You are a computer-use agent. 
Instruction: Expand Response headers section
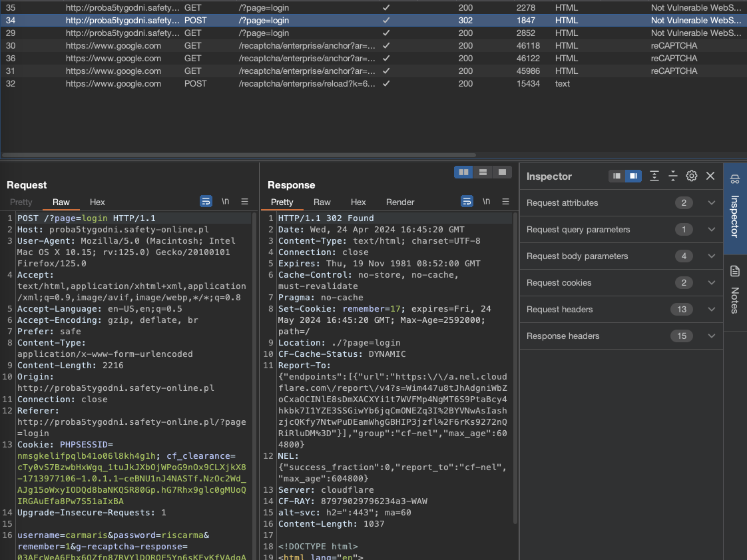(711, 336)
